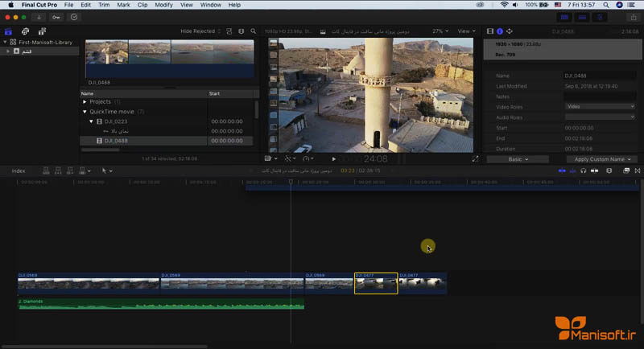Show the Effects browser icon
The image size is (644, 349).
tap(626, 170)
